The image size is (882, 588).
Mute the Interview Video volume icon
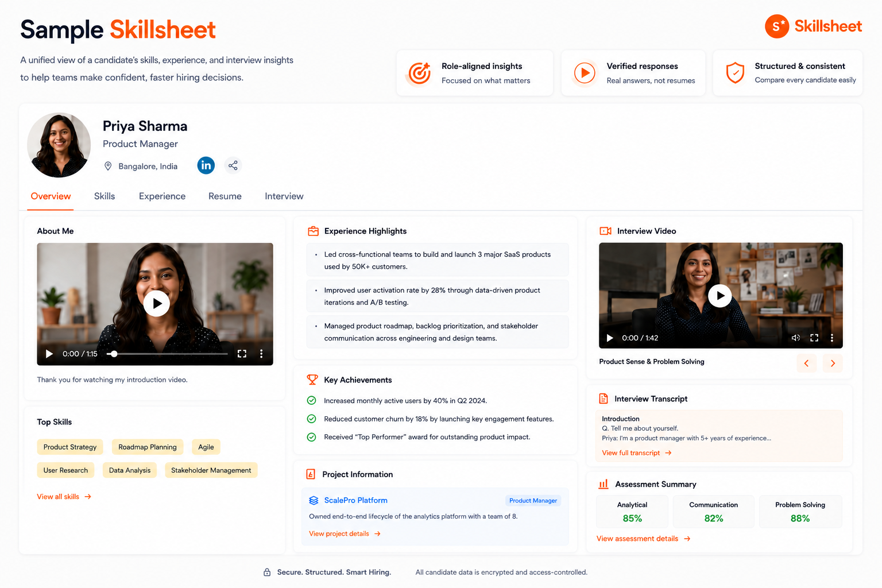796,338
